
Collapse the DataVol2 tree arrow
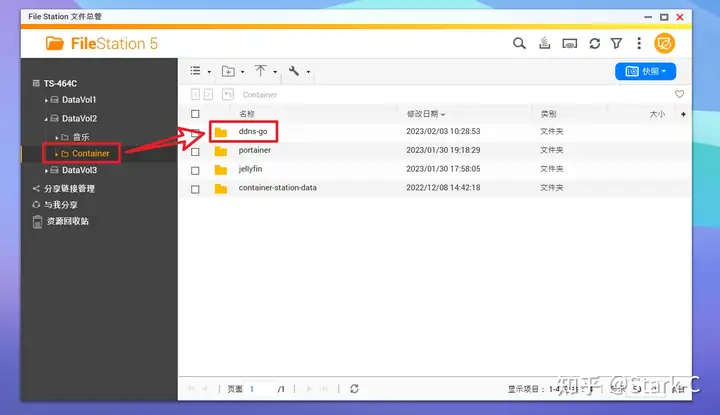pos(46,119)
